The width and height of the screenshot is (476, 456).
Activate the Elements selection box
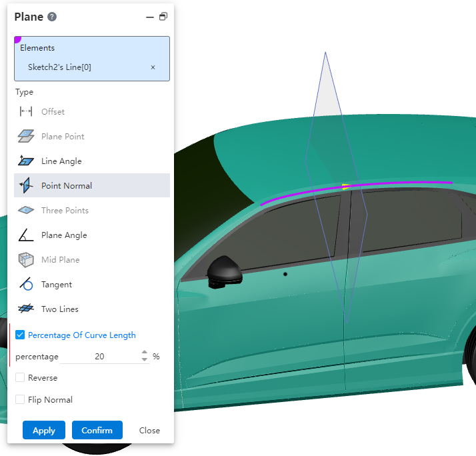[x=92, y=59]
